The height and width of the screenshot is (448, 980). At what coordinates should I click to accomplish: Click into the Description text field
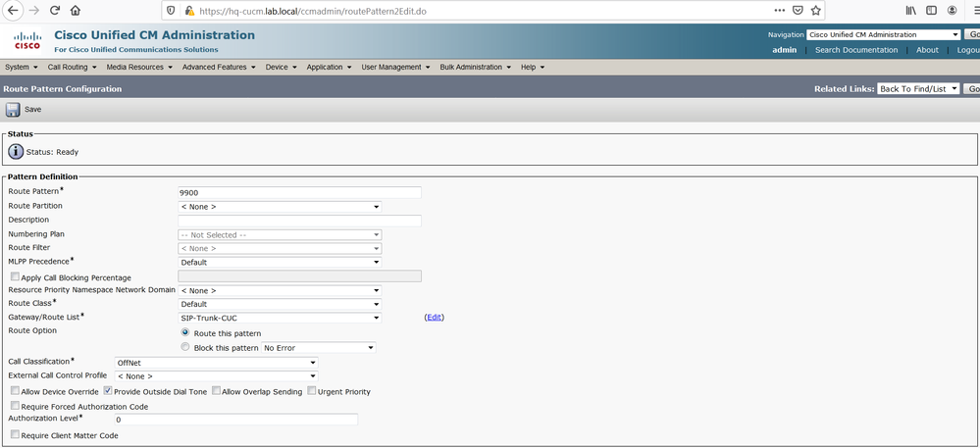299,221
